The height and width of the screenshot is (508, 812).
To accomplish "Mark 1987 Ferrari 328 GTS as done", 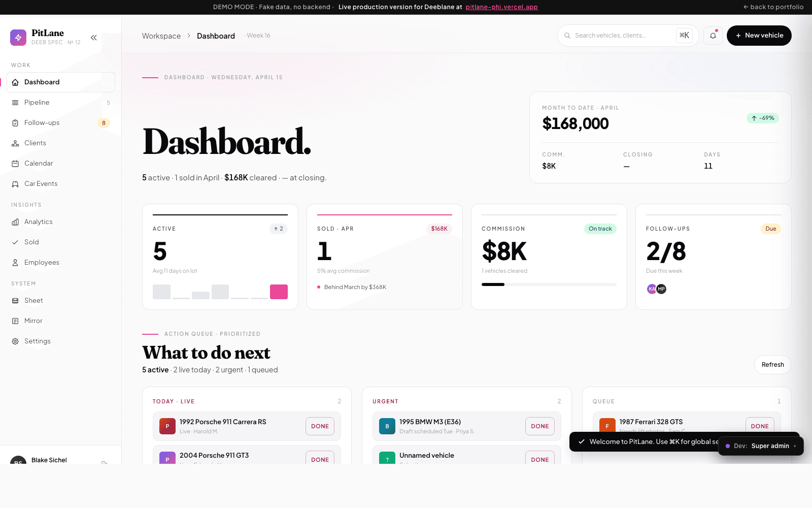I will pos(759,426).
